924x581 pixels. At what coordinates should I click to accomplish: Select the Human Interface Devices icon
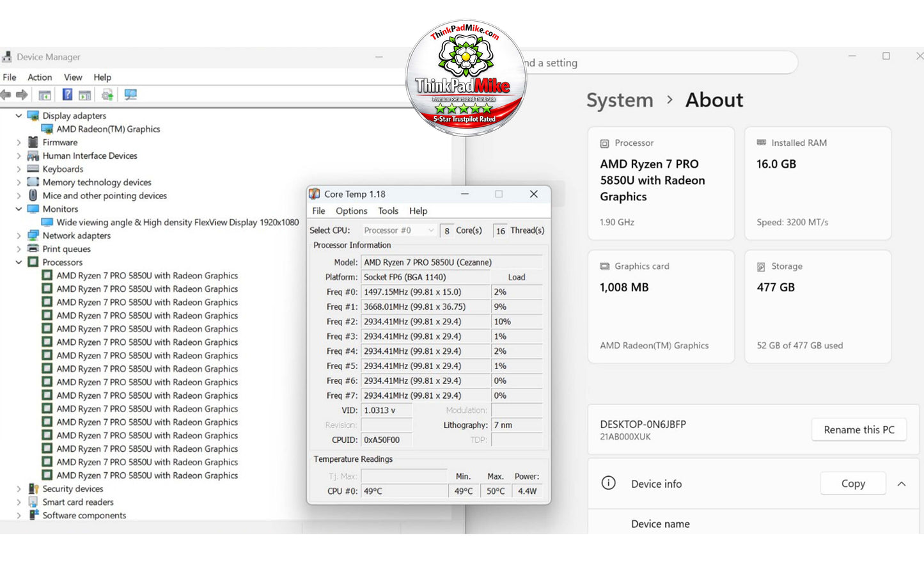(x=33, y=156)
